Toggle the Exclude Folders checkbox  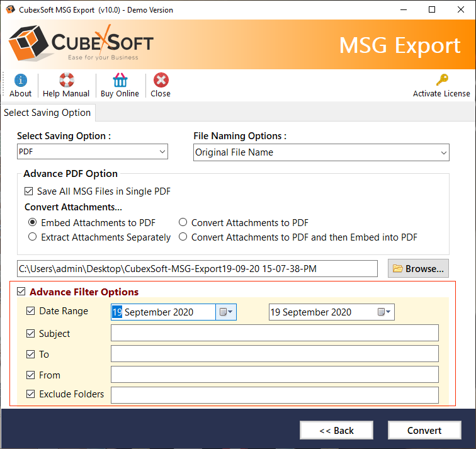[x=31, y=394]
